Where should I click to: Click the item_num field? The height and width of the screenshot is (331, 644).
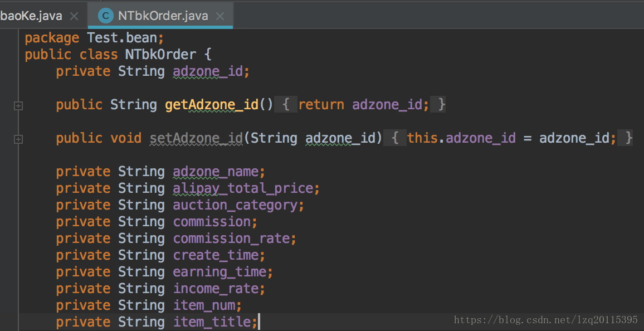coord(204,305)
